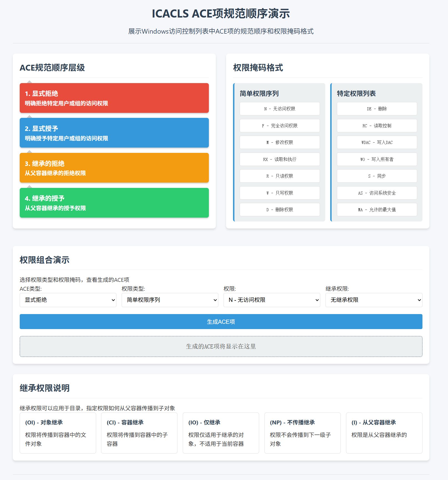The height and width of the screenshot is (480, 448).
Task: Click the (CI) - 容器继承 card
Action: point(139,433)
